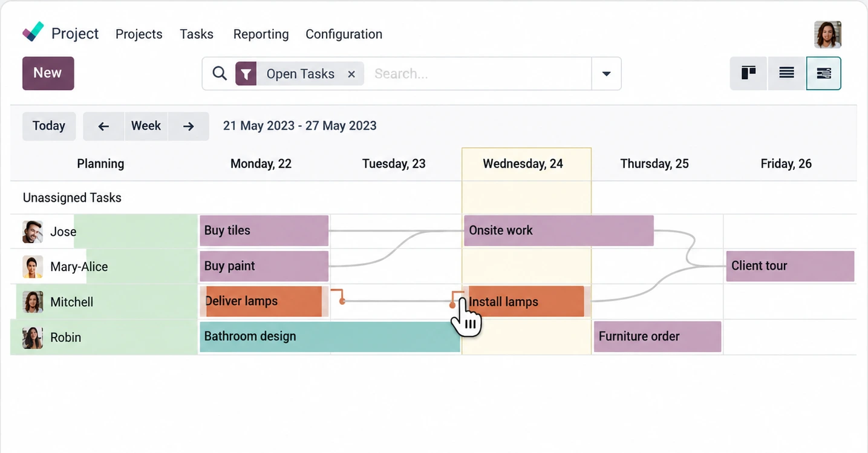Click the Jose row name

coord(63,232)
